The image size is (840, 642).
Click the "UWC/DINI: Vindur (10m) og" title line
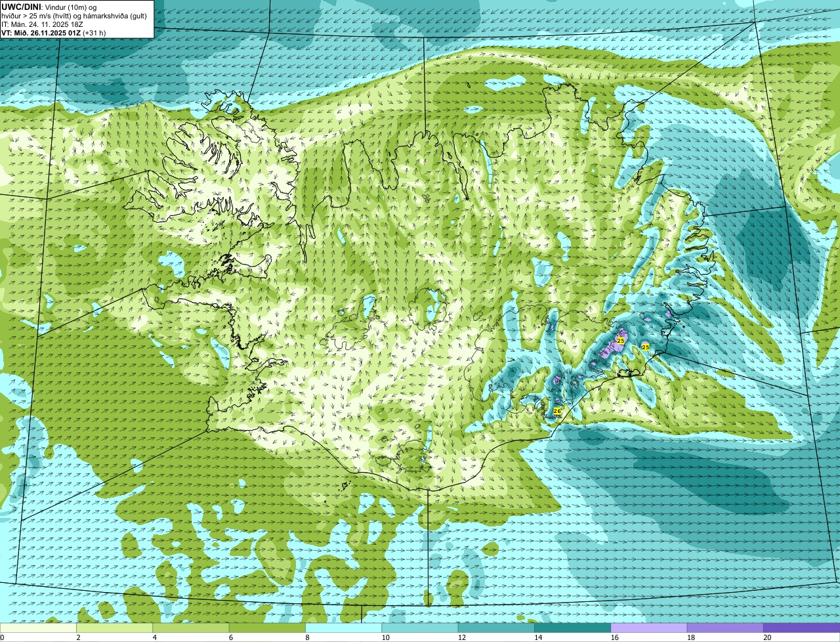coord(49,7)
